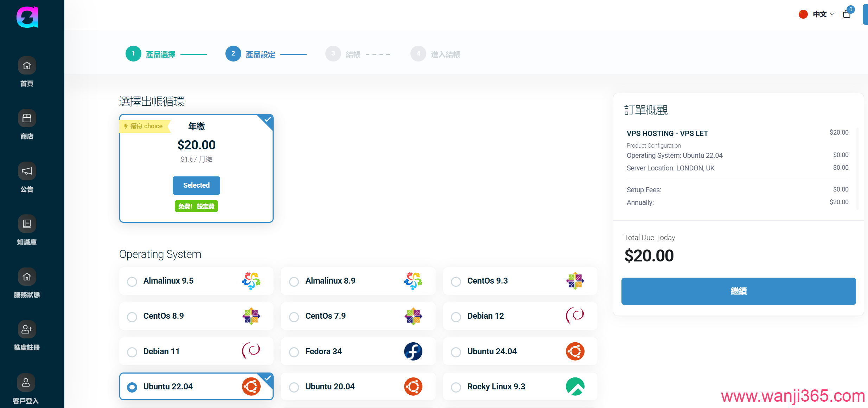Screen dimensions: 868x408
Task: Go to step 1 產品選擇
Action: coord(151,54)
